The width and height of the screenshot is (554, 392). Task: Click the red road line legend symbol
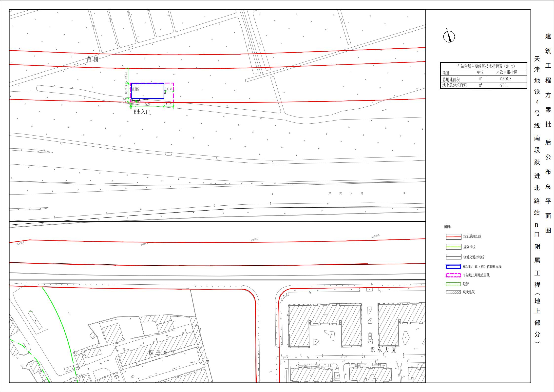coord(454,237)
